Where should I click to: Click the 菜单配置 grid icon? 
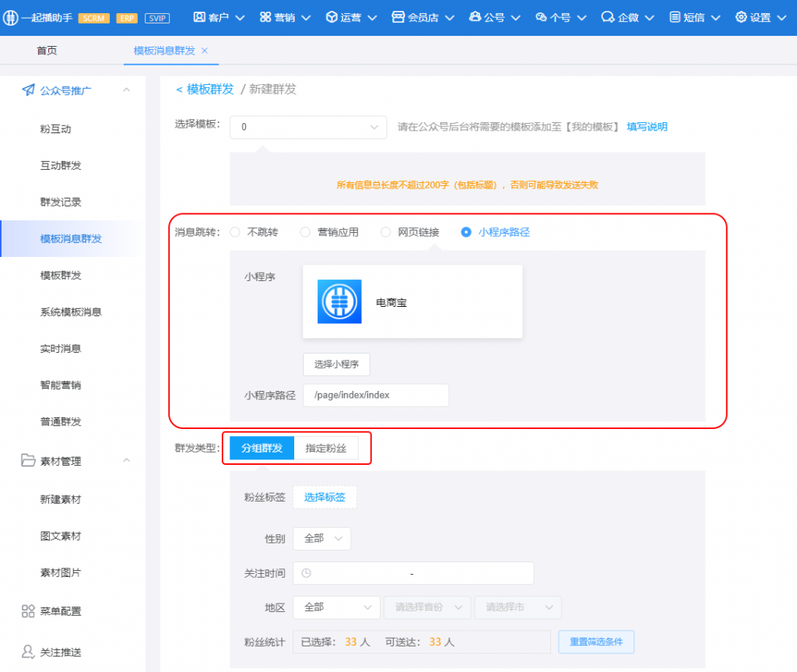point(28,611)
